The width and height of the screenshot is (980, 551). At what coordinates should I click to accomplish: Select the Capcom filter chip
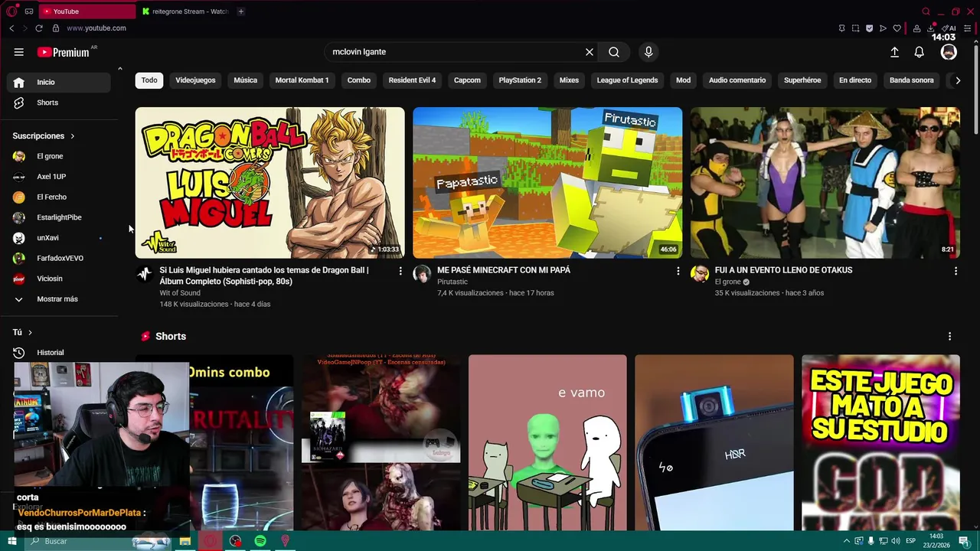(x=467, y=80)
